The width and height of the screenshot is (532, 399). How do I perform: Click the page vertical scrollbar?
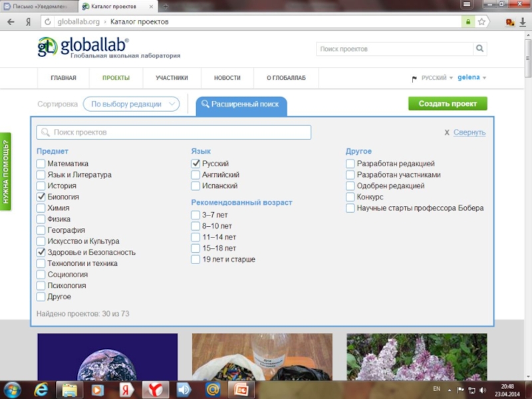click(x=528, y=58)
